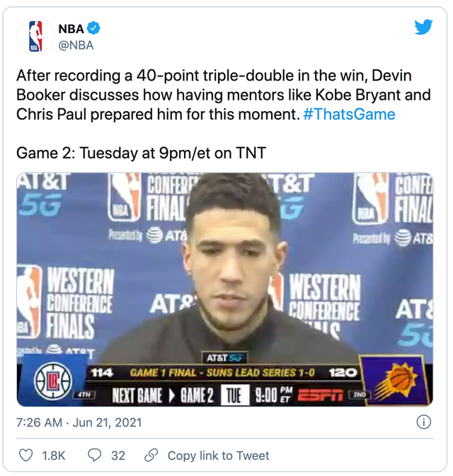Click the Copy link to Tweet text
453x476 pixels.
[x=218, y=455]
